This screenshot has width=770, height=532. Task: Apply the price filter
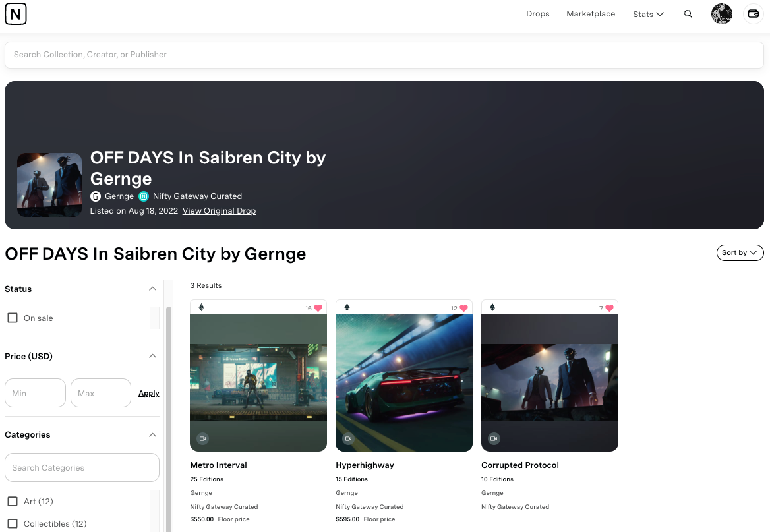click(149, 393)
